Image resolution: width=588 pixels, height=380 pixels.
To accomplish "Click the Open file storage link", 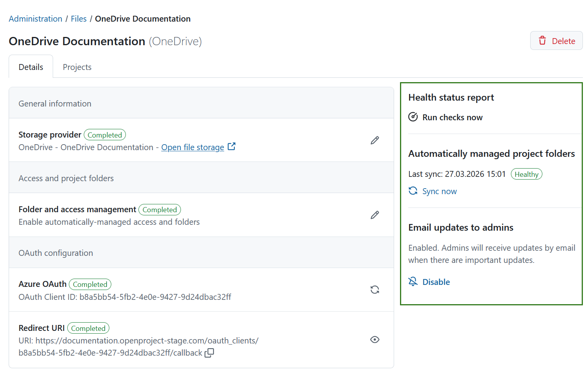I will point(192,147).
